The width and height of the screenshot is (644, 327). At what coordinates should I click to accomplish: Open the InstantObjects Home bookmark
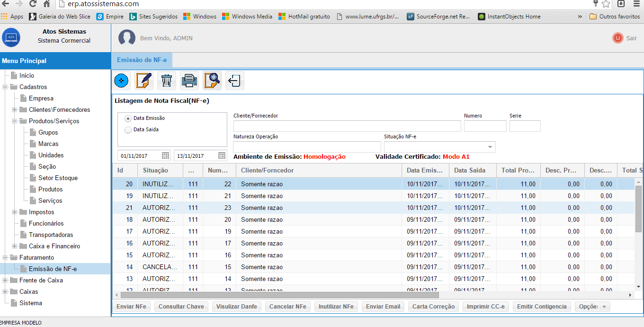coord(509,17)
